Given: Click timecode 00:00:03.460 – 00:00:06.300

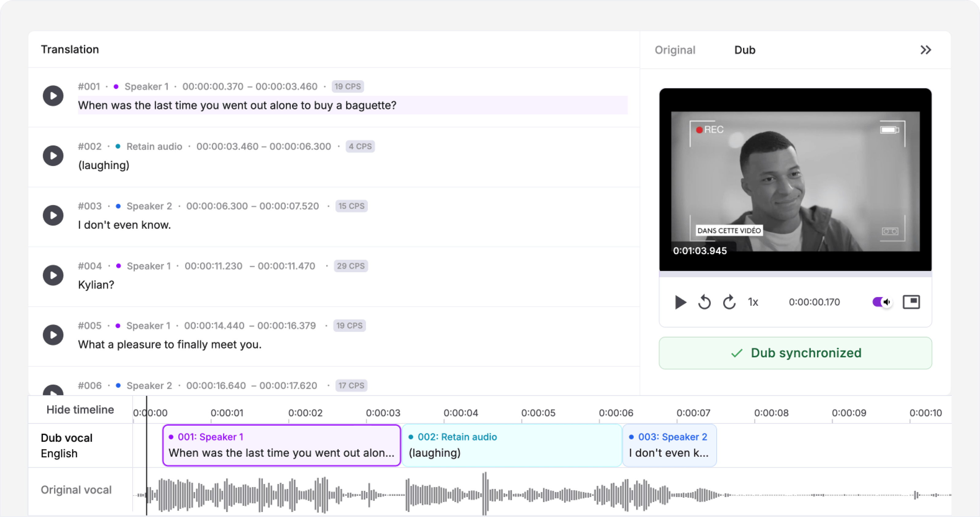Looking at the screenshot, I should (264, 146).
